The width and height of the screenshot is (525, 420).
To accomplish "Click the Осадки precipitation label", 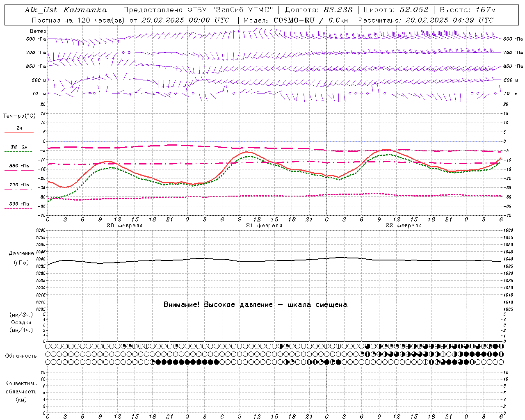I will [21, 322].
